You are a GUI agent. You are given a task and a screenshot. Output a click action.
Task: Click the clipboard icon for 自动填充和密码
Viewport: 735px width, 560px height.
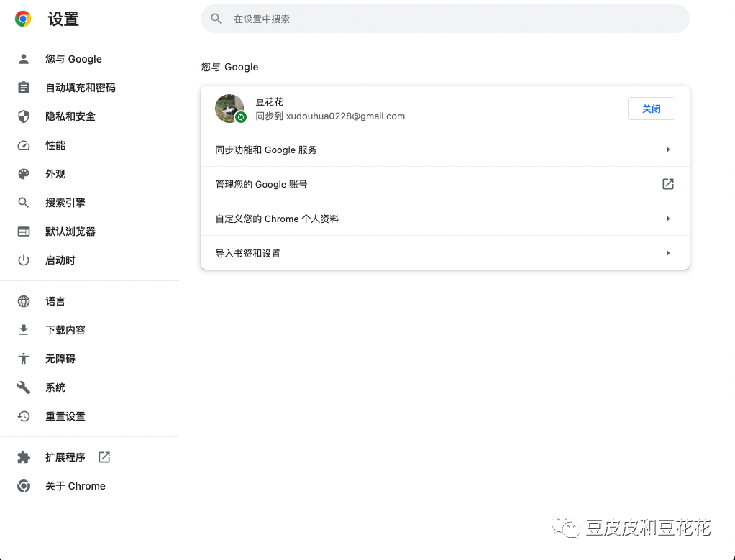coord(24,88)
